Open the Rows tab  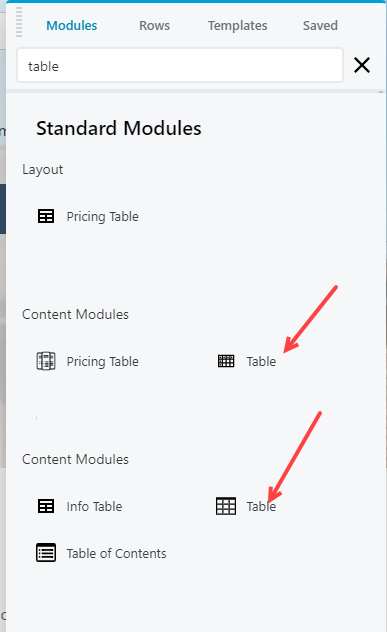(154, 25)
